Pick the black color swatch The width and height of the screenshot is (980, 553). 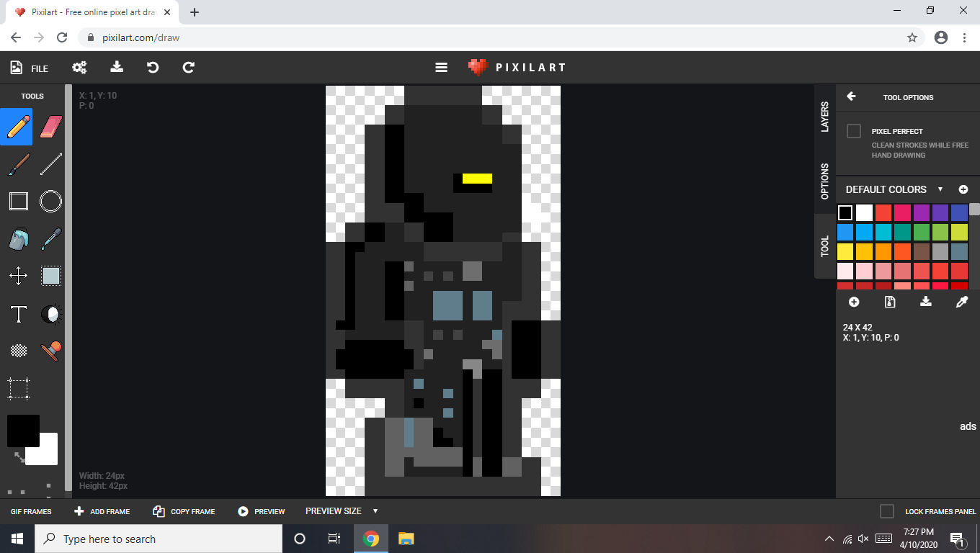[845, 213]
